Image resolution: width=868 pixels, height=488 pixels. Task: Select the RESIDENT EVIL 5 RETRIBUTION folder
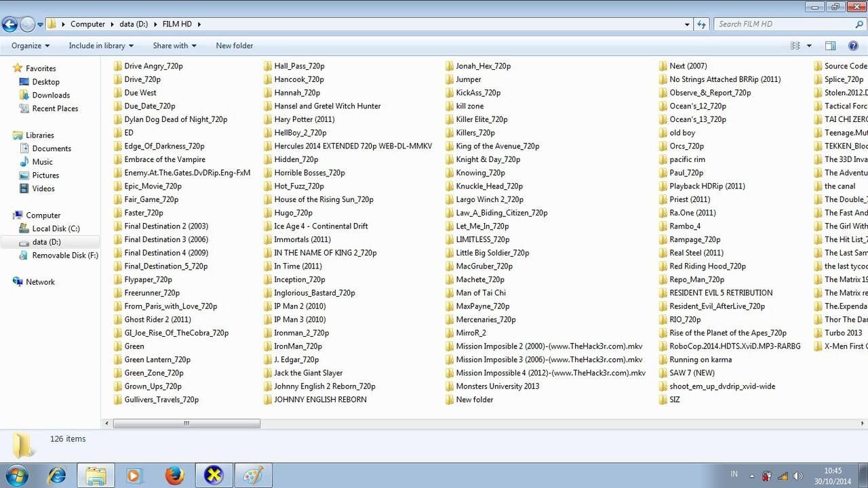715,293
